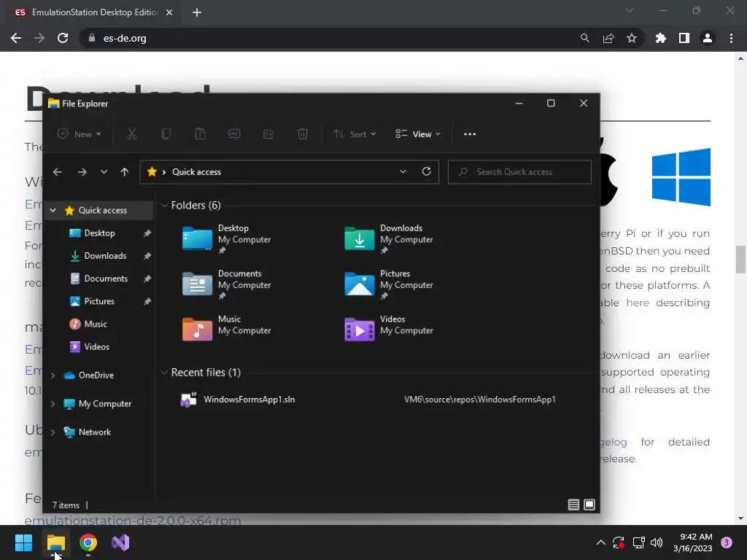
Task: Click the Cut scissors icon in File Explorer toolbar
Action: 132,134
